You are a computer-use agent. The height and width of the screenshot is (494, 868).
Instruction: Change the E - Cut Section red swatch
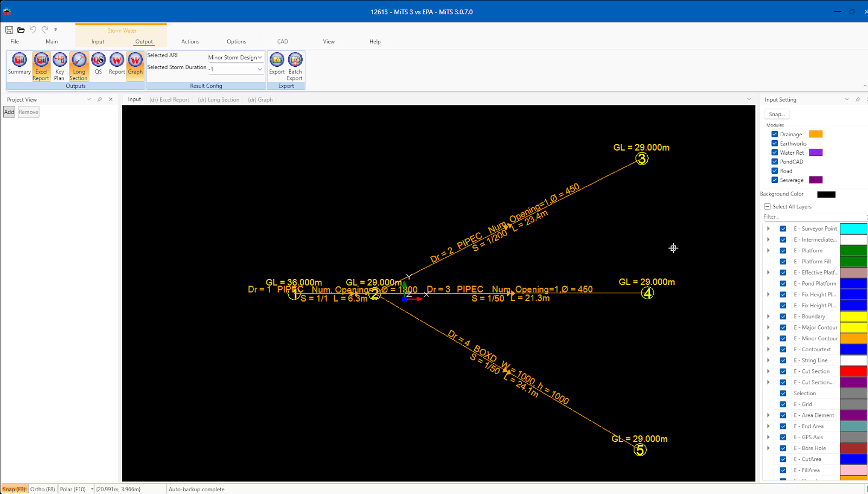point(853,371)
